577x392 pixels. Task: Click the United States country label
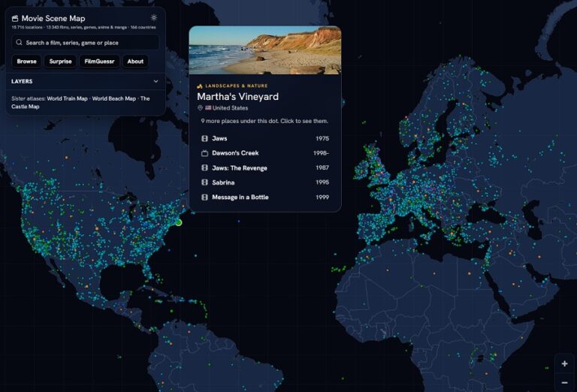(x=231, y=108)
